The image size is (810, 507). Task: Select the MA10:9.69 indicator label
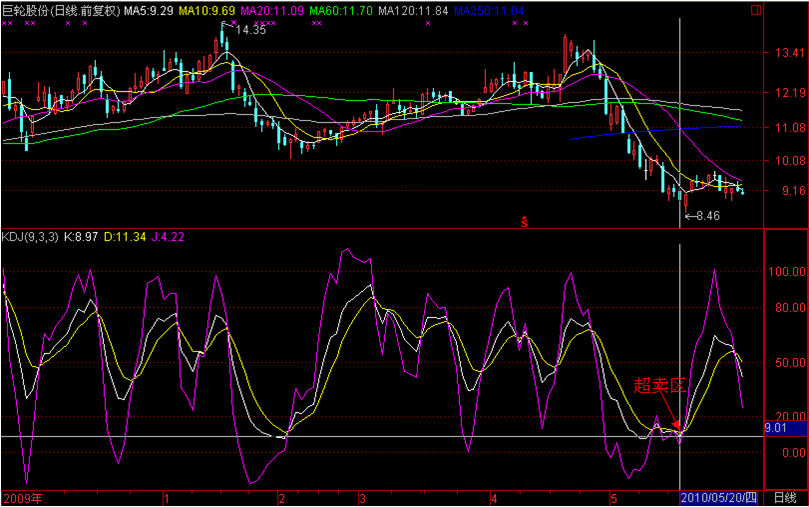point(207,11)
